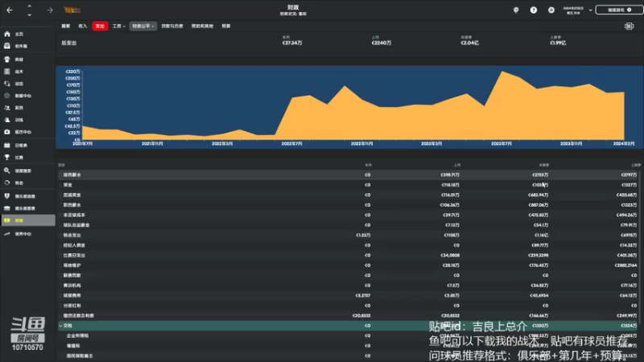Select the 奖金 bonuses row

pos(348,185)
